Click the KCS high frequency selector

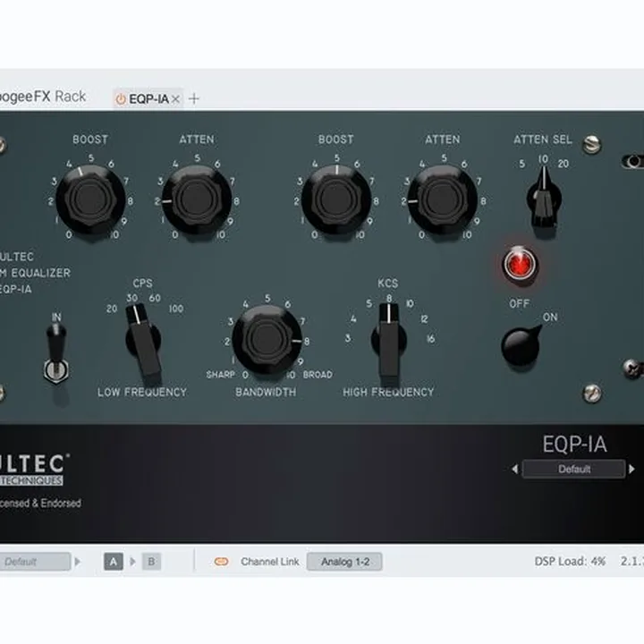(x=389, y=340)
